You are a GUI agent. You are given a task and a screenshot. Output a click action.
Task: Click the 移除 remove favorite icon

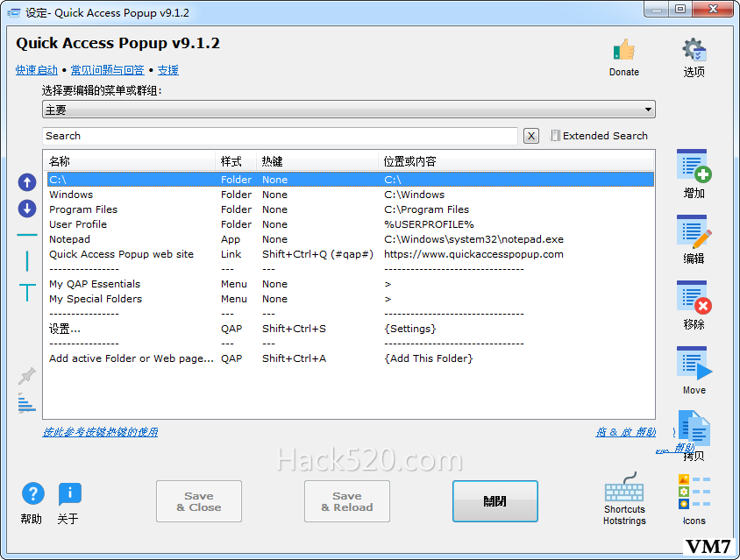tap(694, 297)
